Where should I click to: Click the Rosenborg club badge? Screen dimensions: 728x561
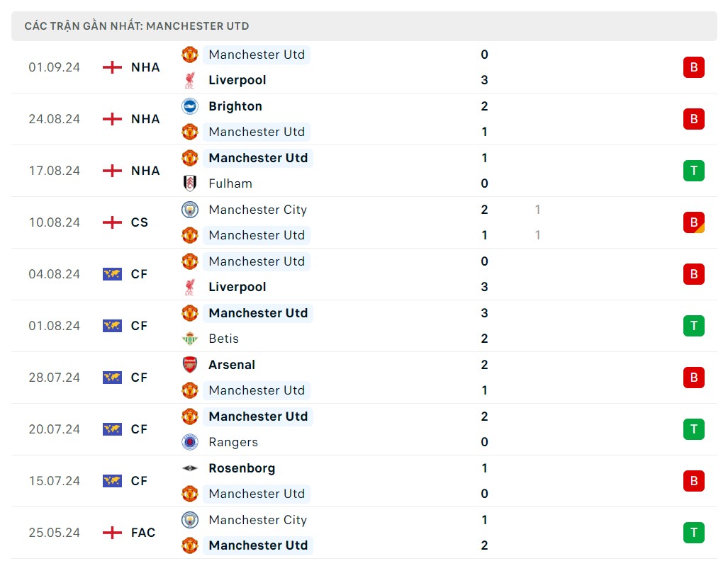pyautogui.click(x=189, y=468)
